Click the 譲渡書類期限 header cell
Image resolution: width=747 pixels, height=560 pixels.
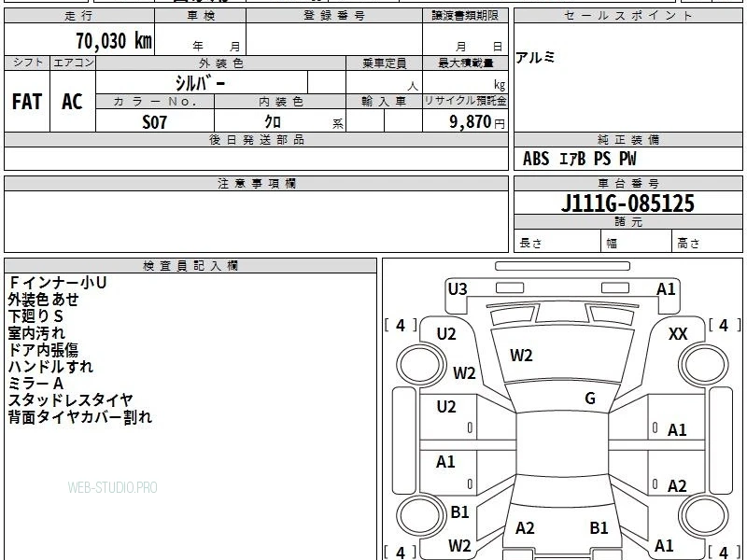465,15
